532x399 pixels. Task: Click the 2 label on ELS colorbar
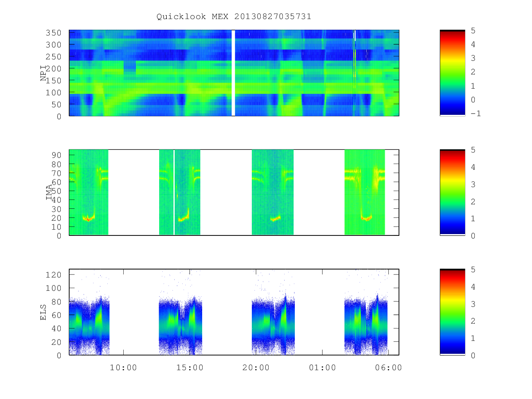point(473,321)
